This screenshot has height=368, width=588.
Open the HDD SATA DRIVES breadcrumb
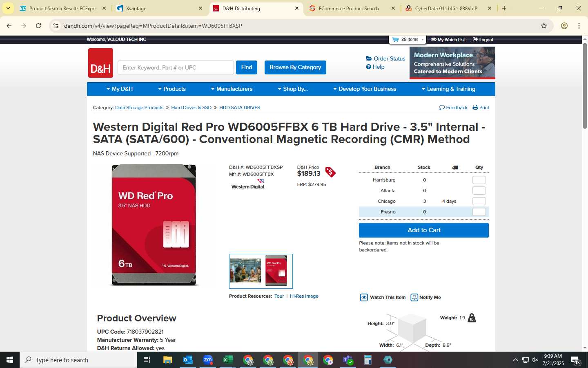click(x=240, y=108)
